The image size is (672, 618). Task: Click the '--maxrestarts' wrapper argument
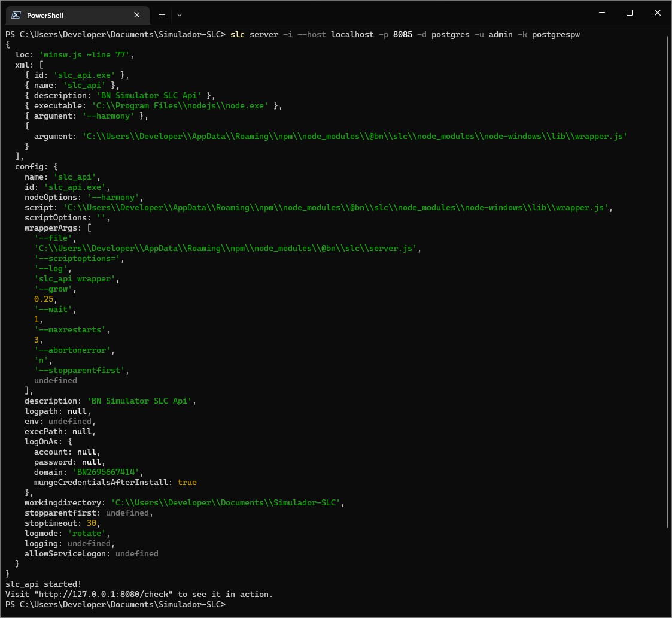[x=71, y=329]
